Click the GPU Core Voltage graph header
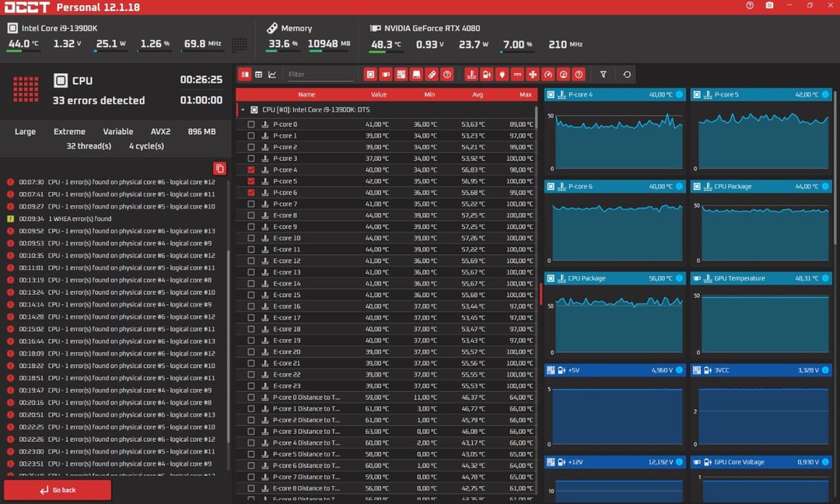 coord(761,462)
